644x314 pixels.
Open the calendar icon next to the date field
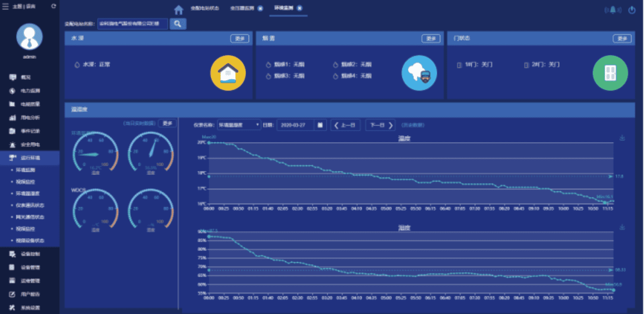click(320, 125)
